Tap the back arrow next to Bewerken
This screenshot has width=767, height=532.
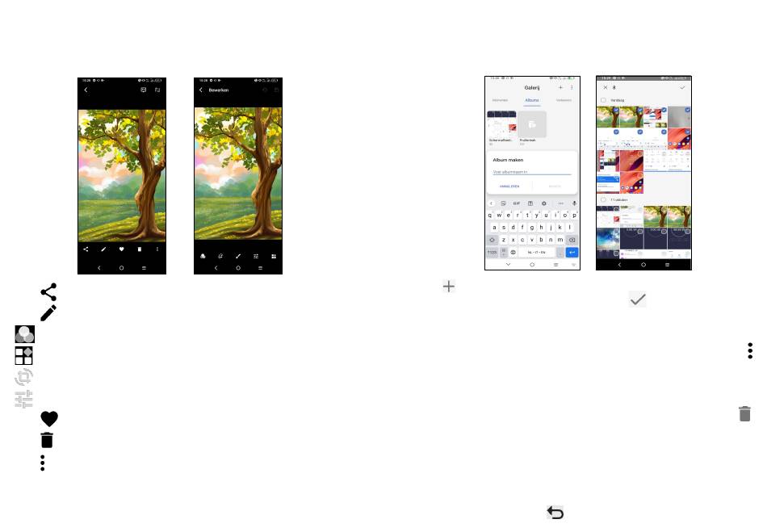(201, 90)
